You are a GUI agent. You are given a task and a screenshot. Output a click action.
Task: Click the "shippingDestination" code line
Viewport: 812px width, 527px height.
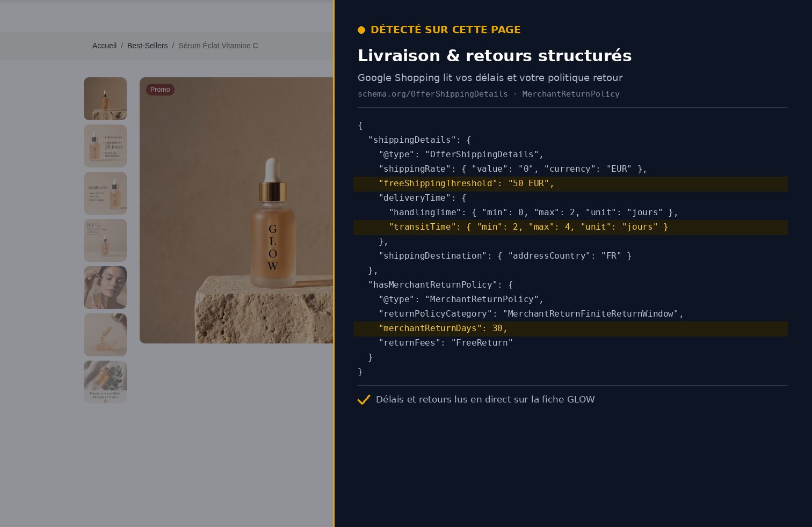505,256
